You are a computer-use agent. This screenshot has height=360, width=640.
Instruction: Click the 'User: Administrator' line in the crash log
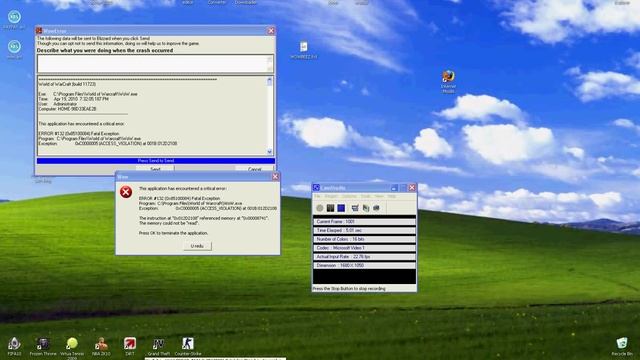[x=58, y=104]
